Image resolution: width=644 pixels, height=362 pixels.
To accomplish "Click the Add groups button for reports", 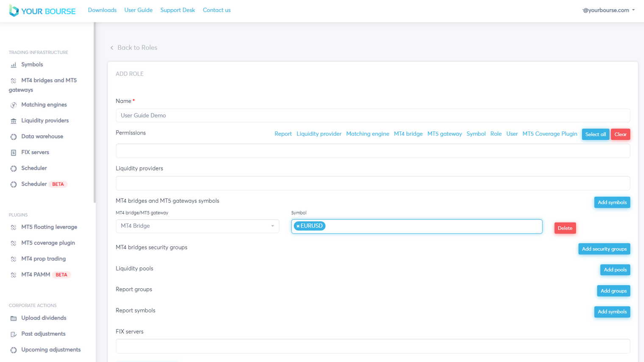I will [613, 291].
